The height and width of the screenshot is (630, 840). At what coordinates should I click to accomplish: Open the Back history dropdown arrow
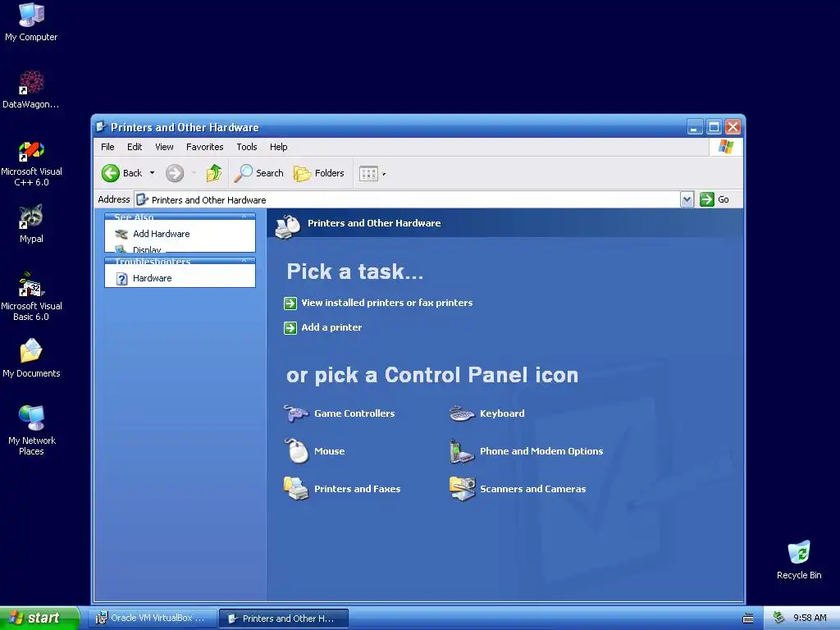point(152,173)
